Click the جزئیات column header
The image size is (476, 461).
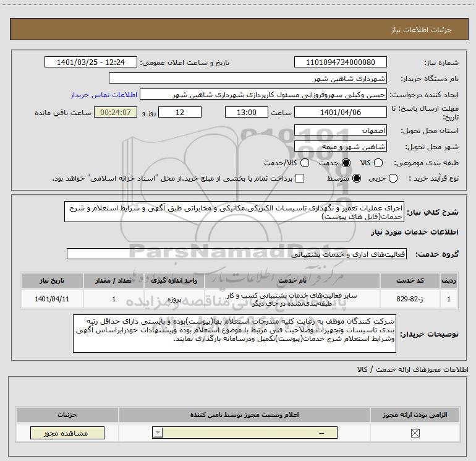click(x=67, y=415)
